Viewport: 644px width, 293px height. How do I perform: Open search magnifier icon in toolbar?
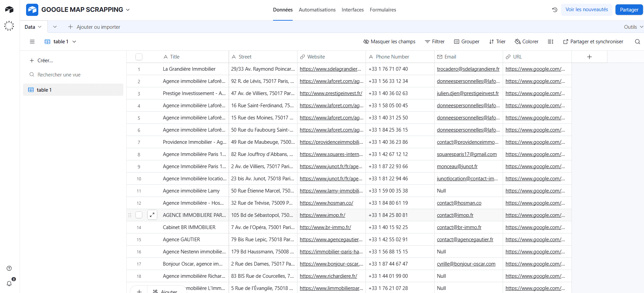637,42
